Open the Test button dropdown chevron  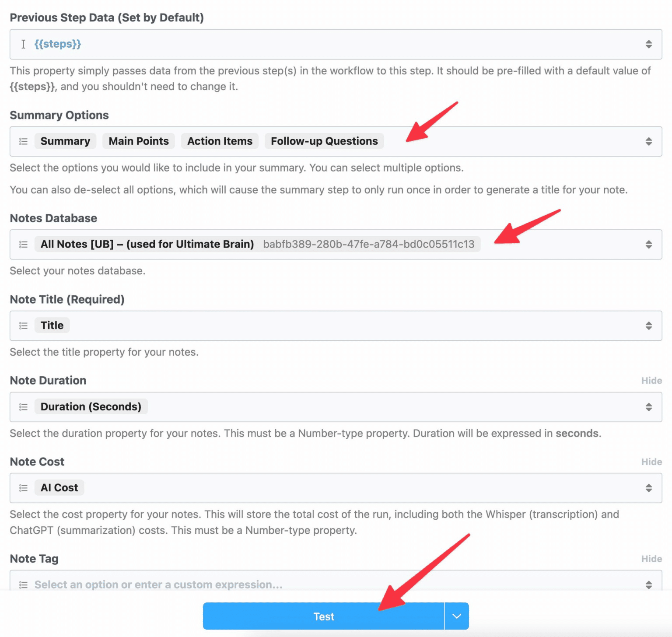[x=456, y=616]
